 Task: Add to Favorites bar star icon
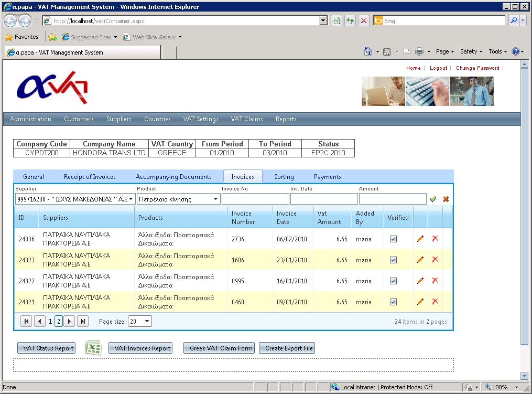click(52, 37)
